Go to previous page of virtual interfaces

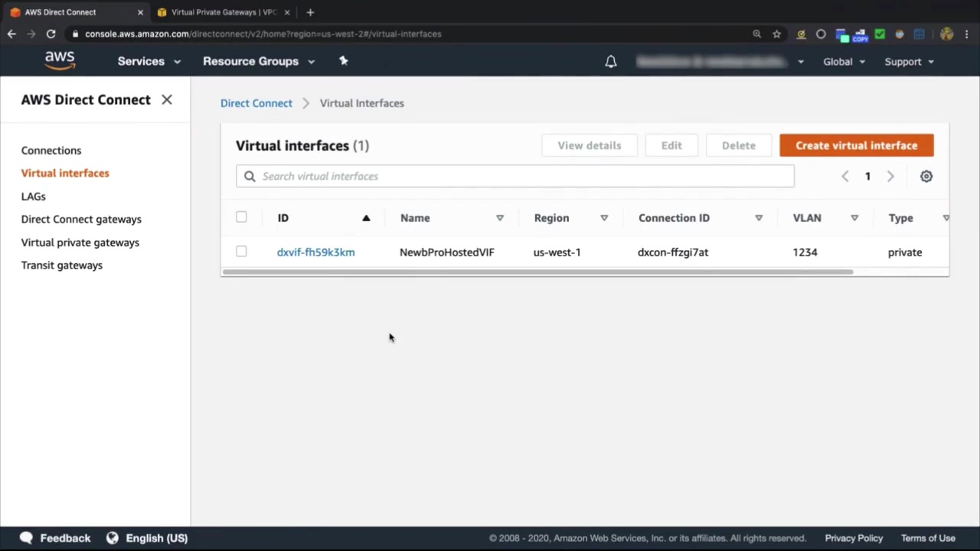coord(845,176)
